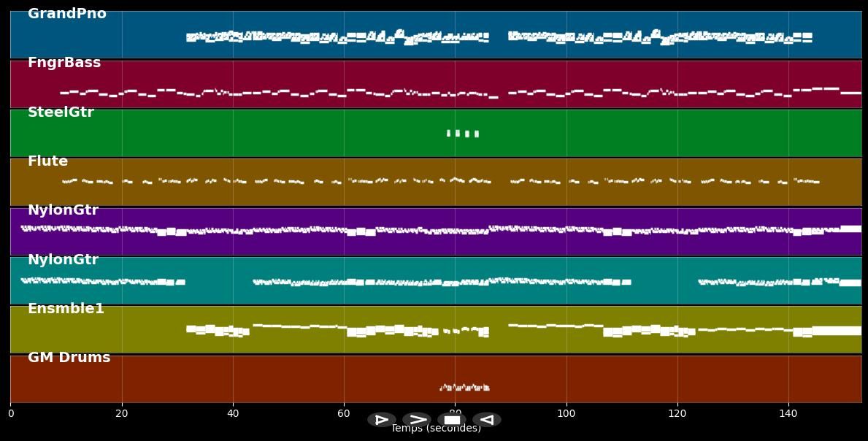Click the 140 second tick label
Screen dimensions: 868x441
(788, 414)
